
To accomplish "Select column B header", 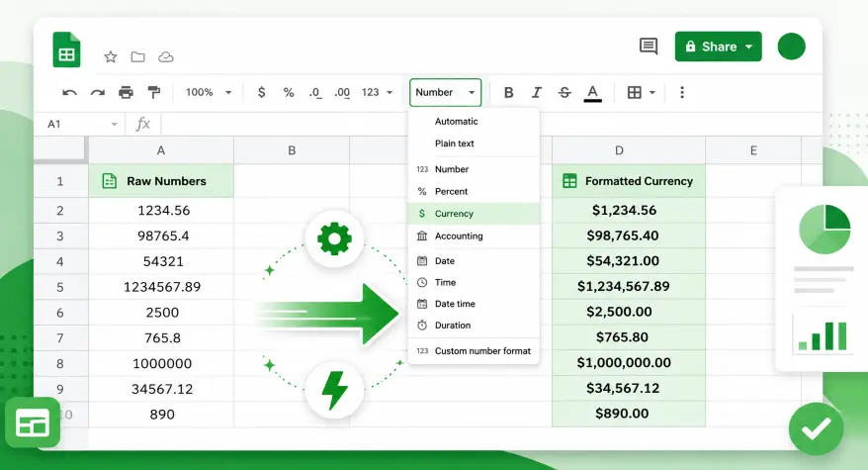I will click(292, 150).
